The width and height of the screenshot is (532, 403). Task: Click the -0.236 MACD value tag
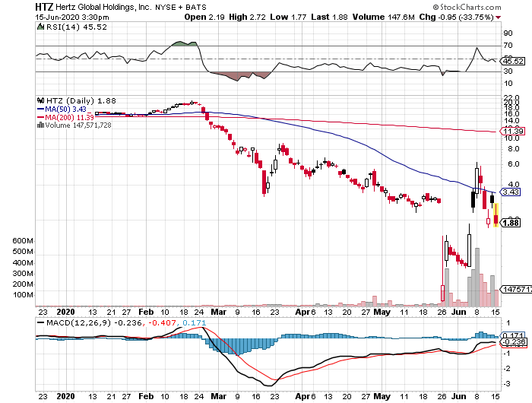tap(514, 342)
